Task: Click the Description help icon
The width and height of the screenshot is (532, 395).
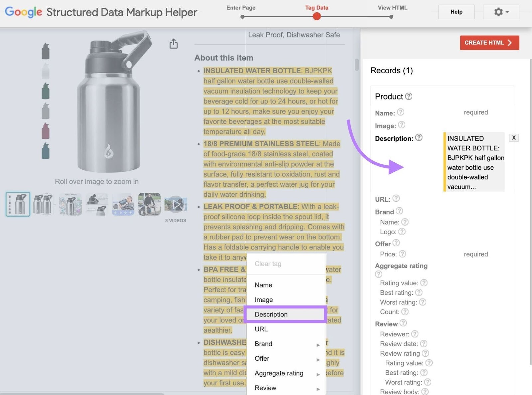Action: click(x=419, y=137)
